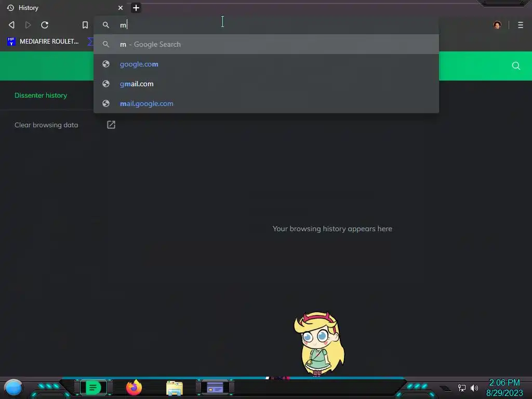Image resolution: width=532 pixels, height=399 pixels.
Task: Open File Explorer from taskbar
Action: pyautogui.click(x=175, y=388)
